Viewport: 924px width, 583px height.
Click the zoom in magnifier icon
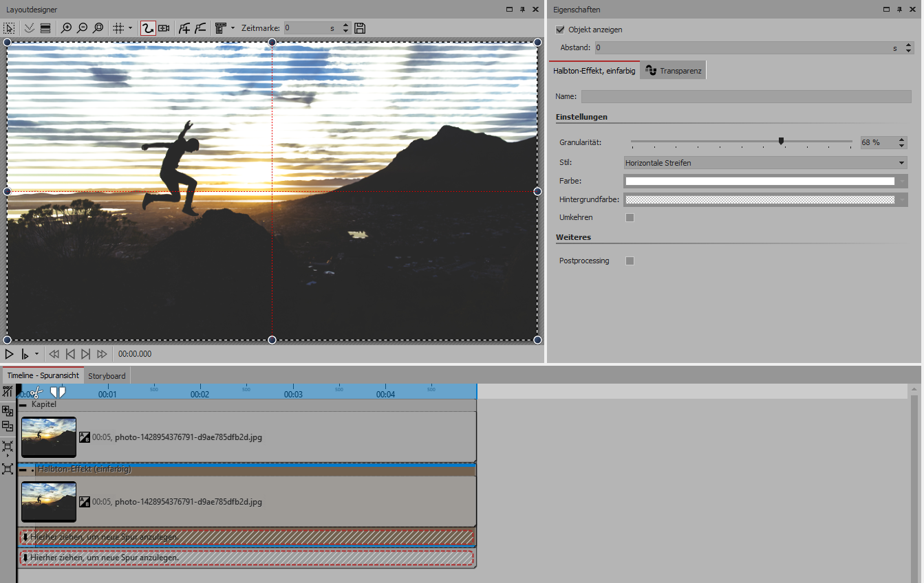(66, 28)
